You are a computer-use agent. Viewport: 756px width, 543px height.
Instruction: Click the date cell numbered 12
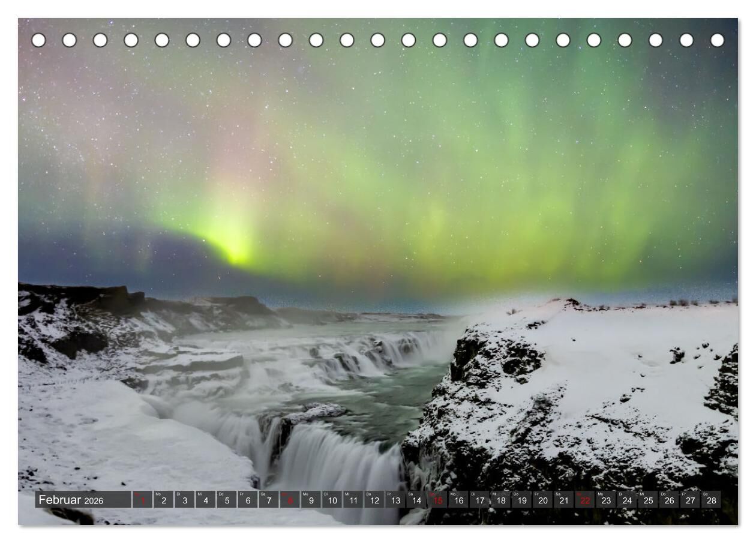374,500
